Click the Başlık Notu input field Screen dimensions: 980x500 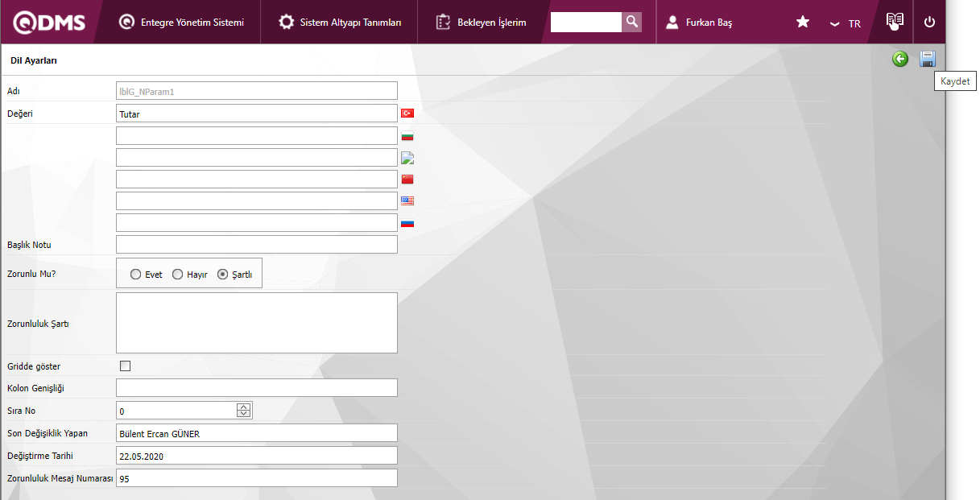coord(257,244)
